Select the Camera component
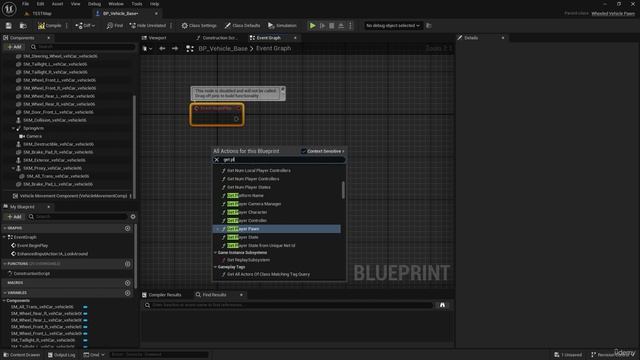The height and width of the screenshot is (360, 640). (34, 136)
